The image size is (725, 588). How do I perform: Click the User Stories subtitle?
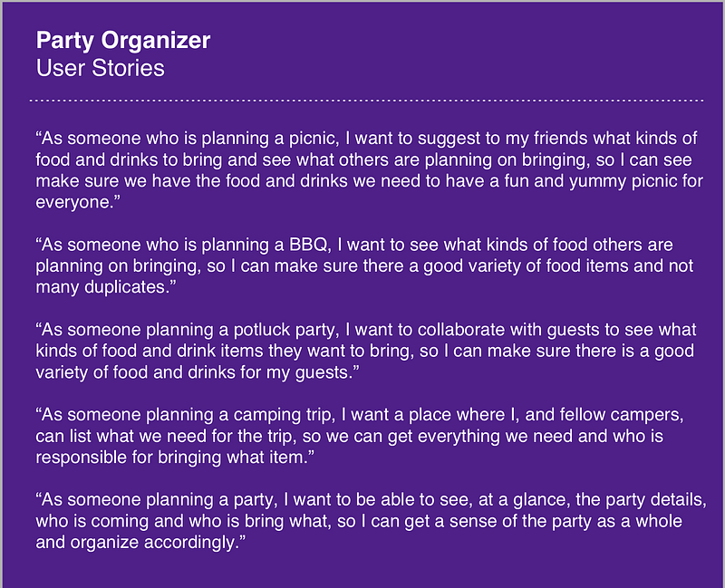[x=101, y=68]
